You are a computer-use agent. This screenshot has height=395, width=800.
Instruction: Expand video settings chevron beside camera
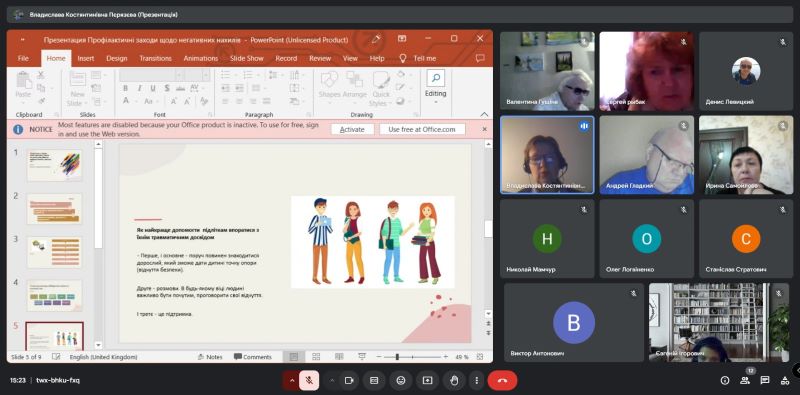pos(332,380)
